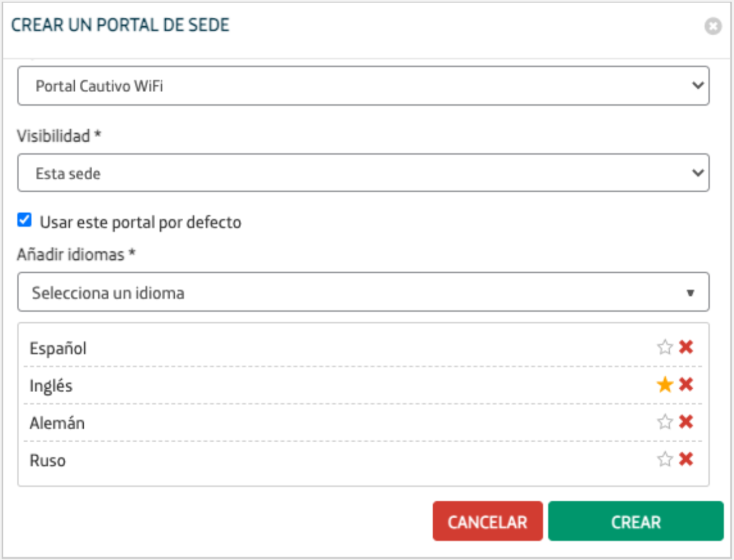The height and width of the screenshot is (560, 734).
Task: Mark Alemán as default with star
Action: tap(665, 422)
